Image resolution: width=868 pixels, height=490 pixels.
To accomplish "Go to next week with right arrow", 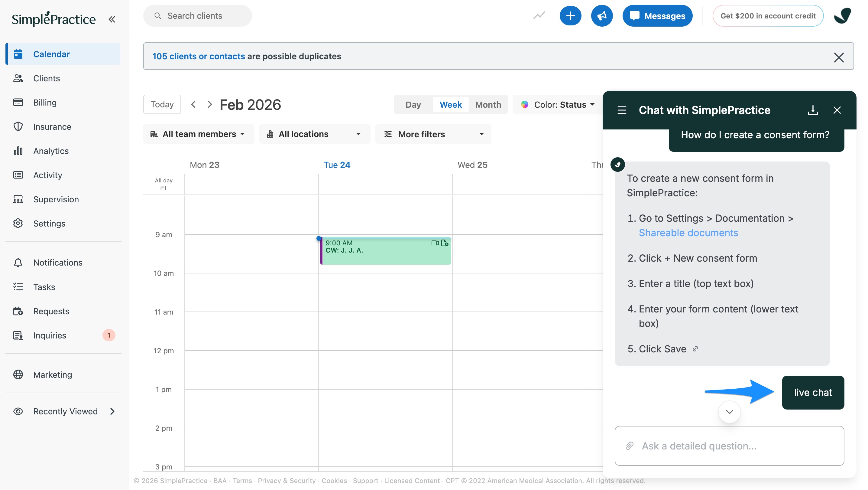I will (209, 105).
